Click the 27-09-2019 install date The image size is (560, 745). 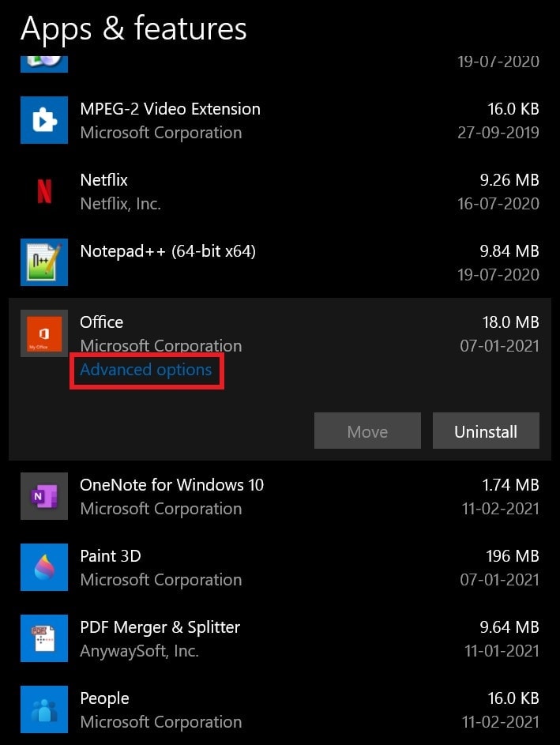point(498,133)
